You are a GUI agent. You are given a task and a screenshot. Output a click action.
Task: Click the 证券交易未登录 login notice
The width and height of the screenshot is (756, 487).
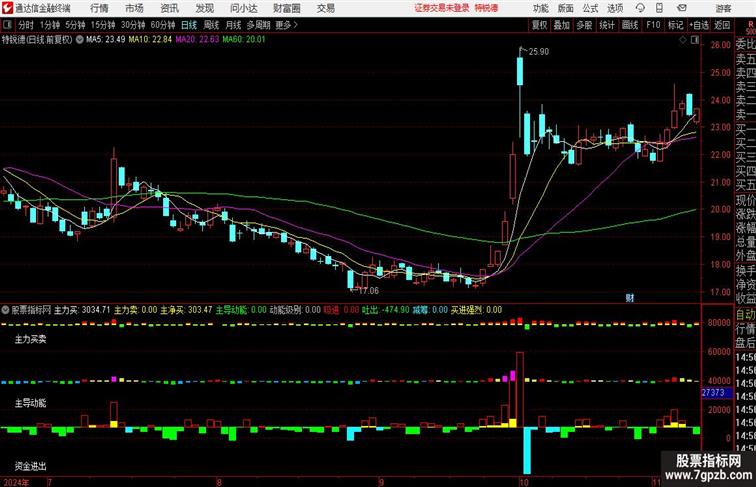point(442,8)
